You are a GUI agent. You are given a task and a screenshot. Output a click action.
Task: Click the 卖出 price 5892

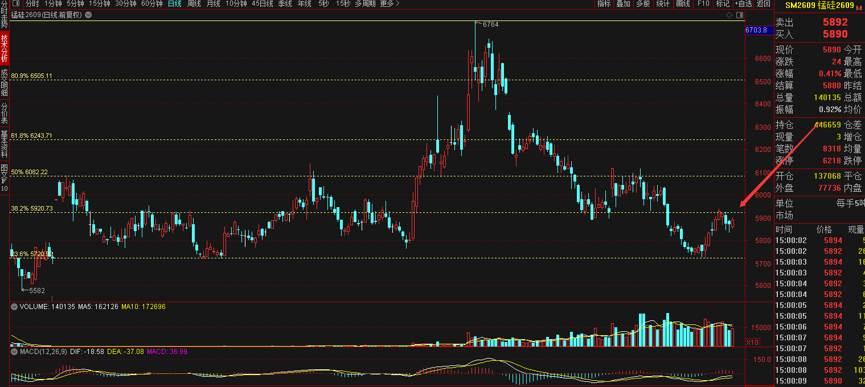pyautogui.click(x=835, y=23)
